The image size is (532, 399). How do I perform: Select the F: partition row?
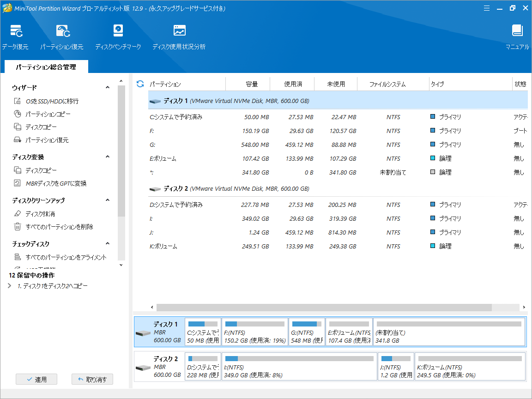338,131
